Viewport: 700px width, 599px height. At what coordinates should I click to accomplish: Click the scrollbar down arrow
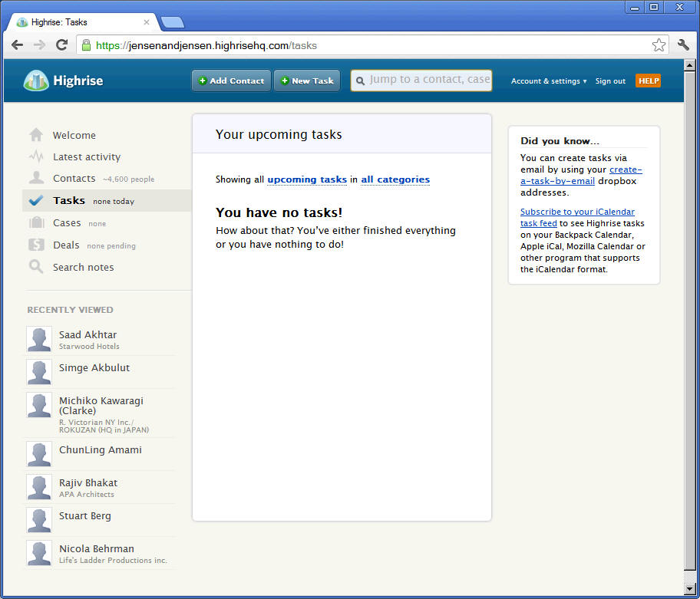point(689,588)
